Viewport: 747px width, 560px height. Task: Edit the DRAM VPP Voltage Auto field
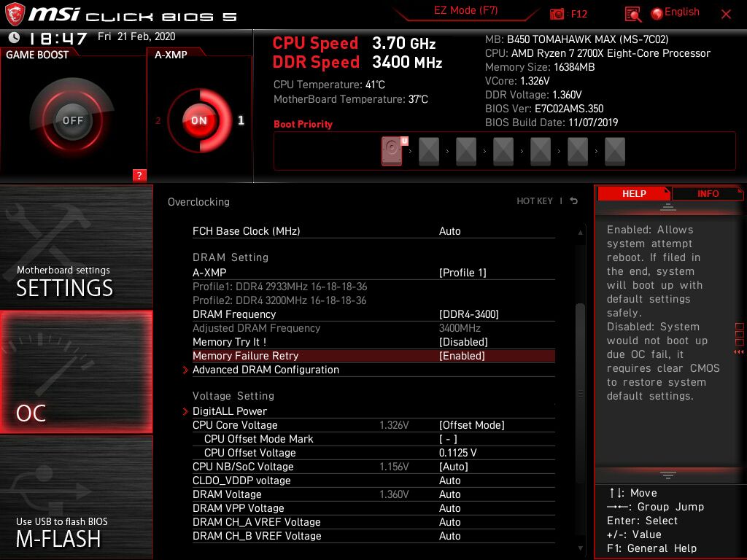click(x=449, y=508)
